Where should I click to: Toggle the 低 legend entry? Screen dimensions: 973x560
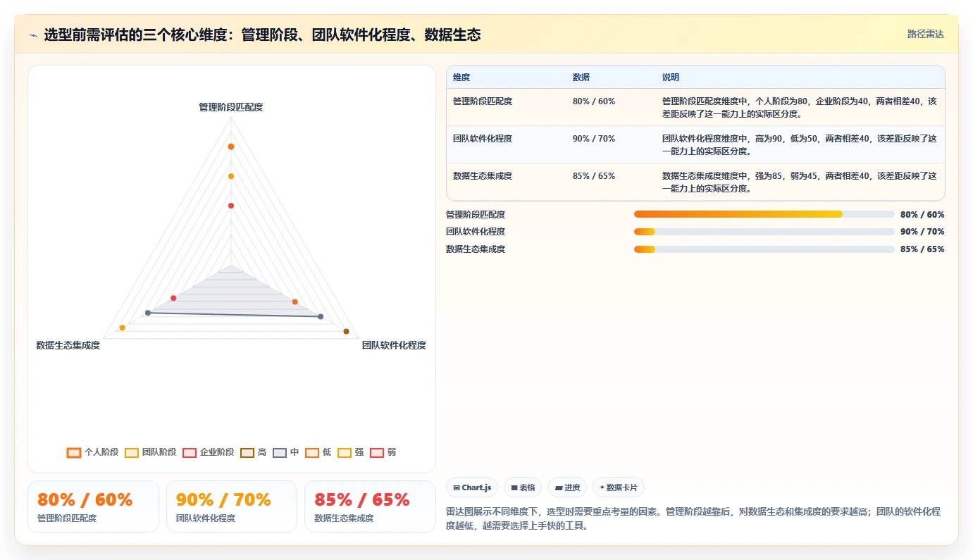[318, 452]
